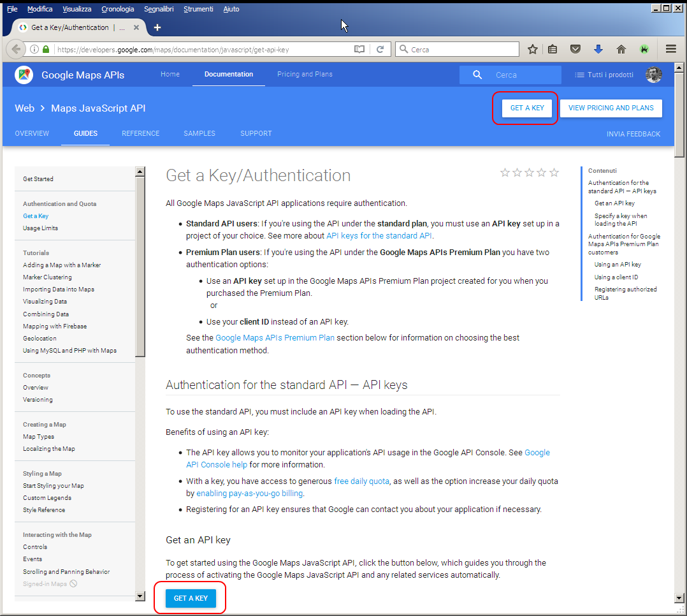Screen dimensions: 687x616
Task: Select the GUIDES sub-tab
Action: 85,133
